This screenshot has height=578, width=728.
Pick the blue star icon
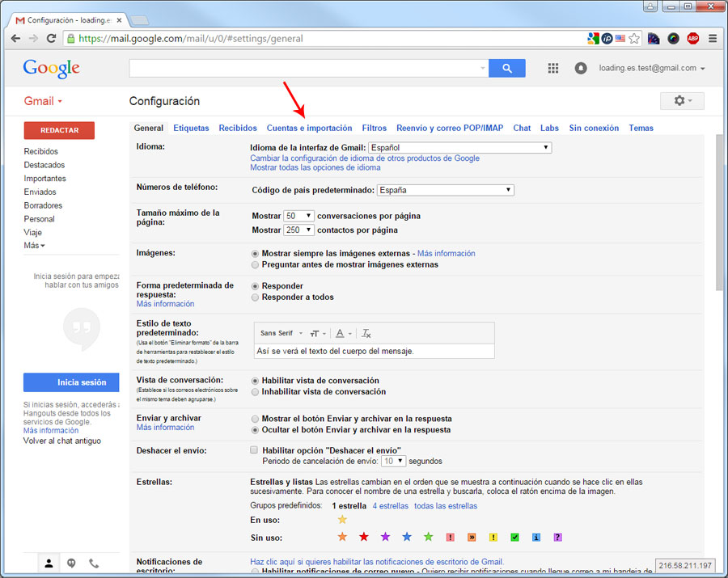coord(407,537)
